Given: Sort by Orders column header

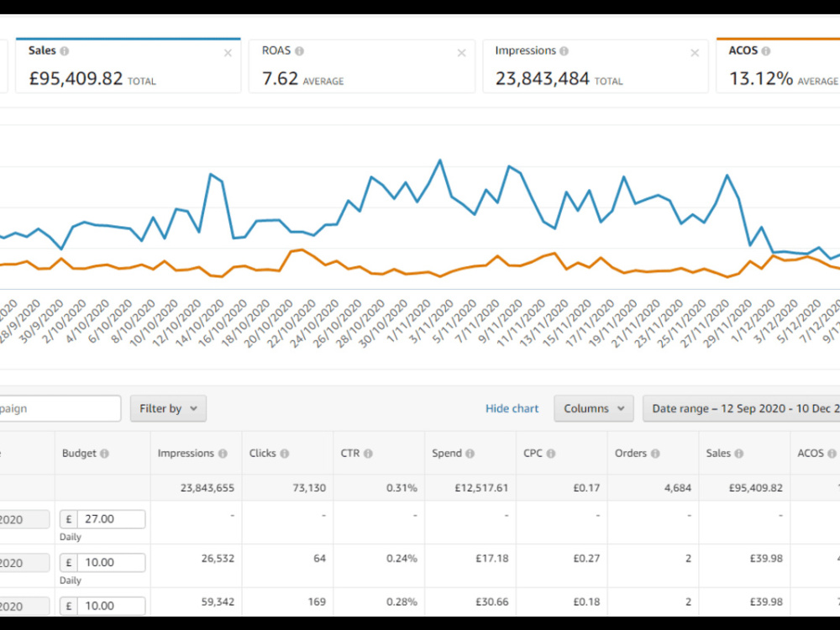Looking at the screenshot, I should tap(631, 454).
